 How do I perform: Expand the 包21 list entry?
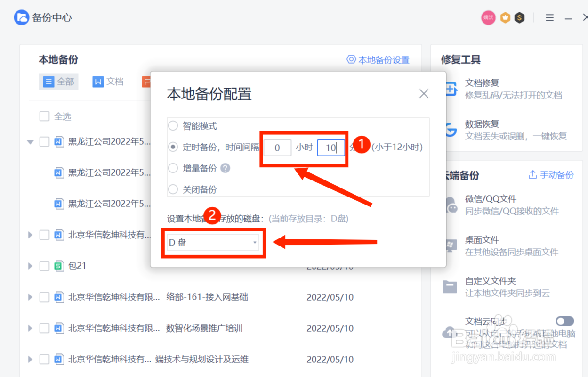[x=30, y=266]
